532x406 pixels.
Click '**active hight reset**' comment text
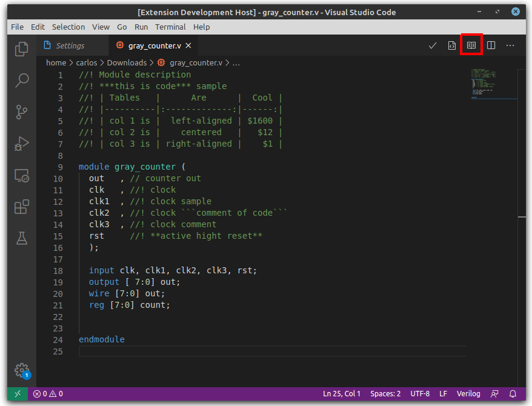(206, 236)
